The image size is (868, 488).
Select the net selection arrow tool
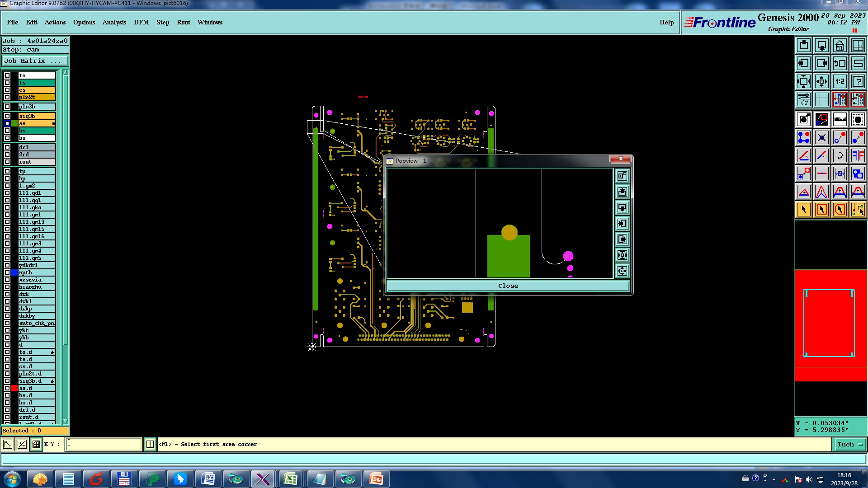pos(858,210)
